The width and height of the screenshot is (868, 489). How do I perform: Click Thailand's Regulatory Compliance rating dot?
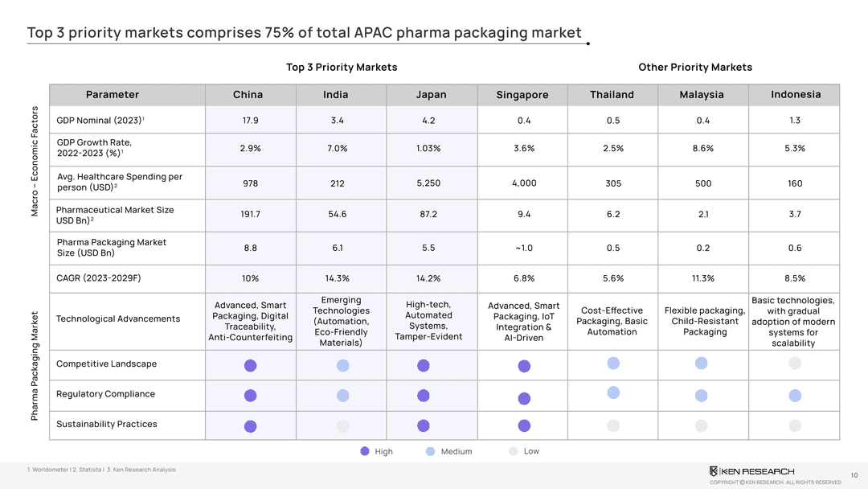(x=613, y=392)
